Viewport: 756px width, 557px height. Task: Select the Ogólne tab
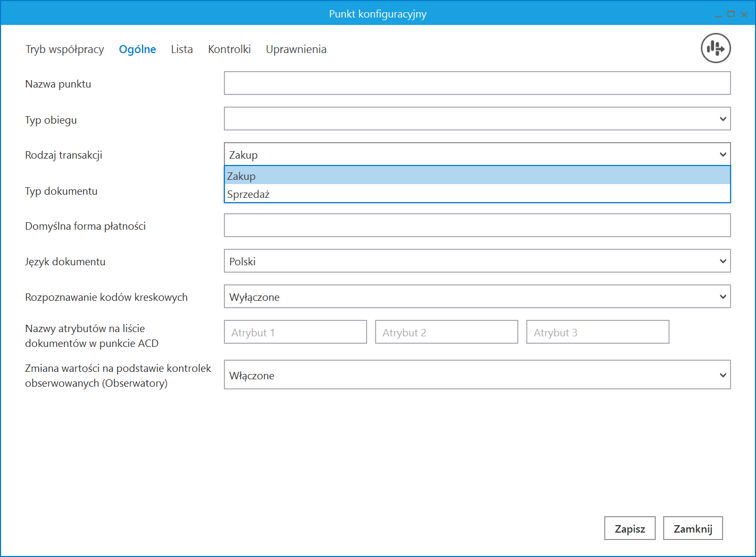click(137, 49)
